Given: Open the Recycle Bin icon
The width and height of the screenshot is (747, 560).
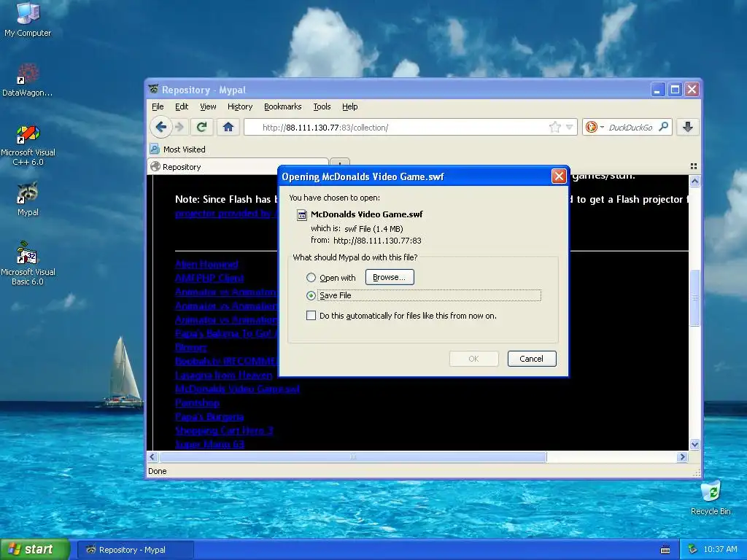Looking at the screenshot, I should pyautogui.click(x=711, y=498).
